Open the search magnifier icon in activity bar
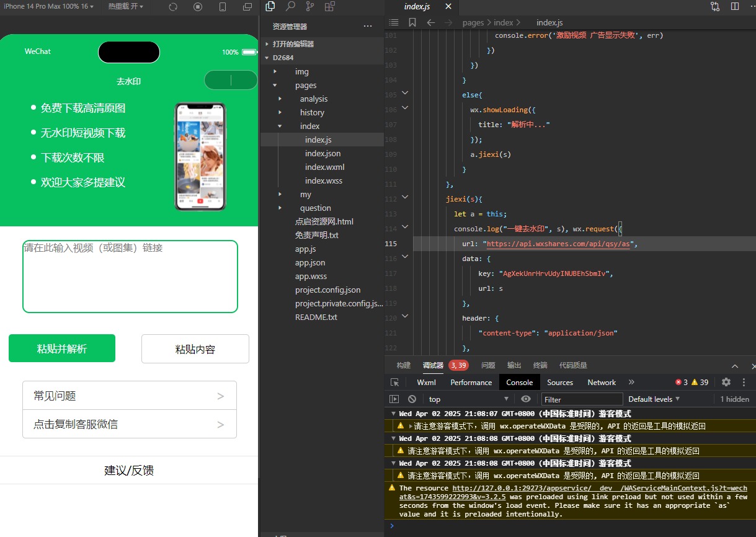The height and width of the screenshot is (537, 756). pos(290,7)
